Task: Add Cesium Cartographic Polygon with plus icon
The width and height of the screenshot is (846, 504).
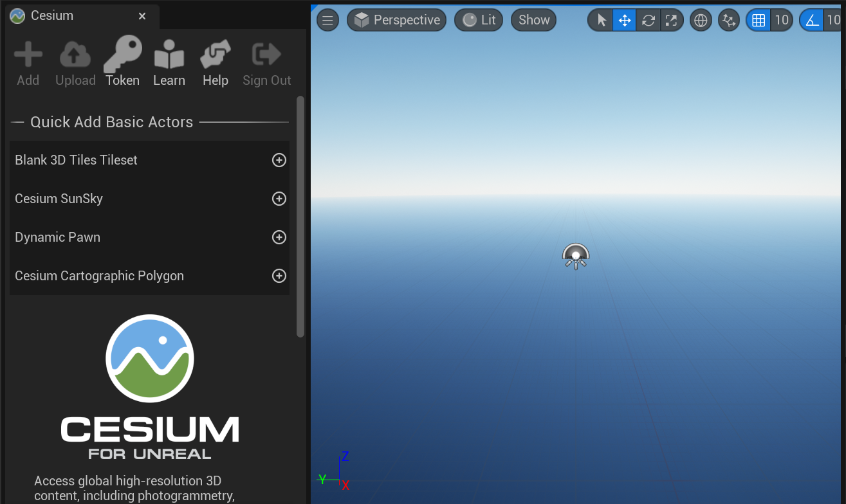Action: click(x=279, y=276)
